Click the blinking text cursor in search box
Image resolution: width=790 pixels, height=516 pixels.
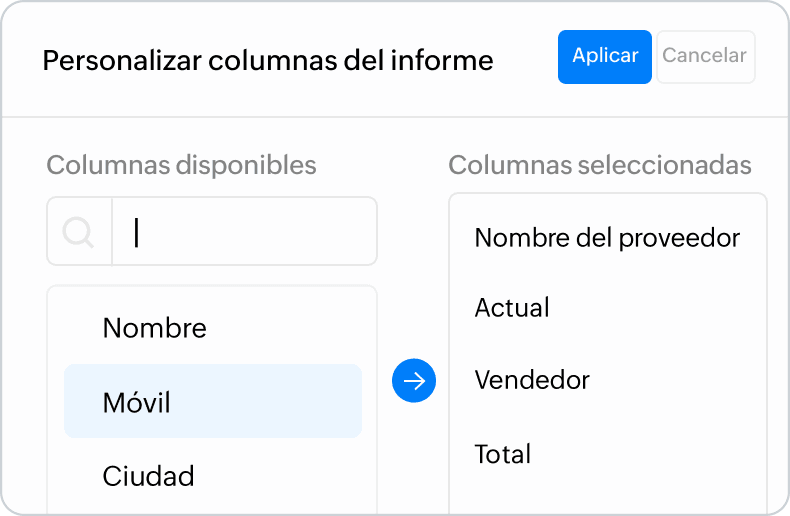click(136, 232)
